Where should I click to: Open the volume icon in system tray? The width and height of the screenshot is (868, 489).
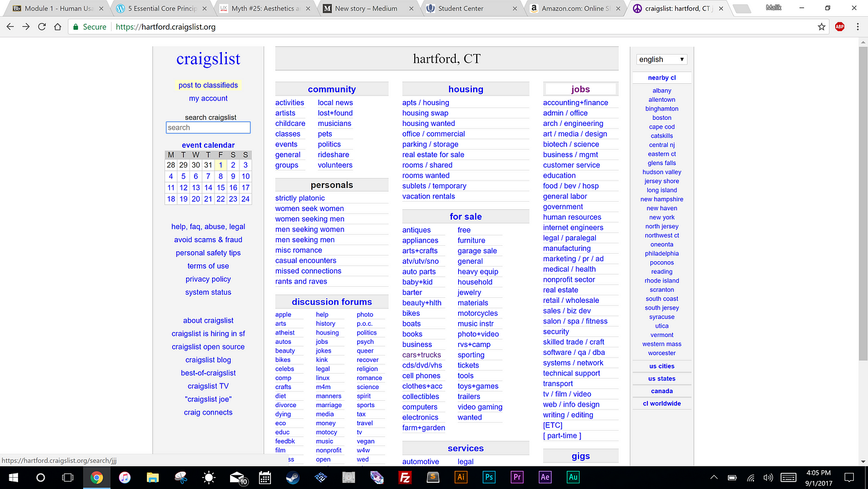[768, 478]
